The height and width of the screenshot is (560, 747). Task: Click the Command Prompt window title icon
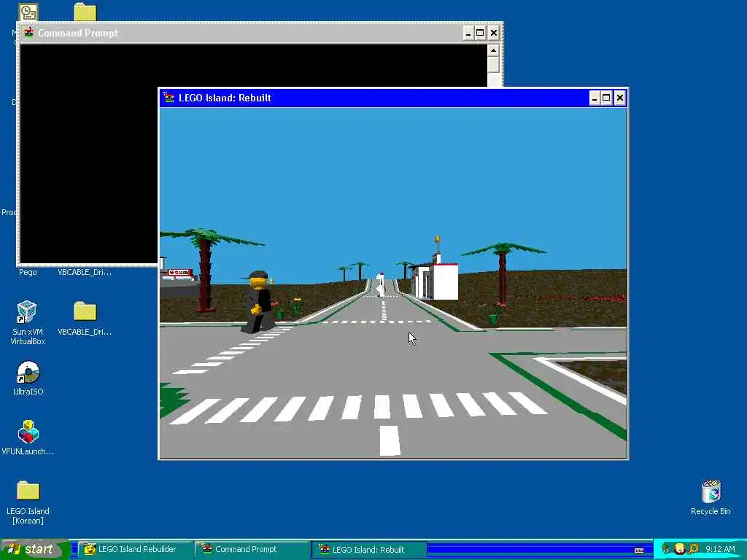tap(28, 33)
